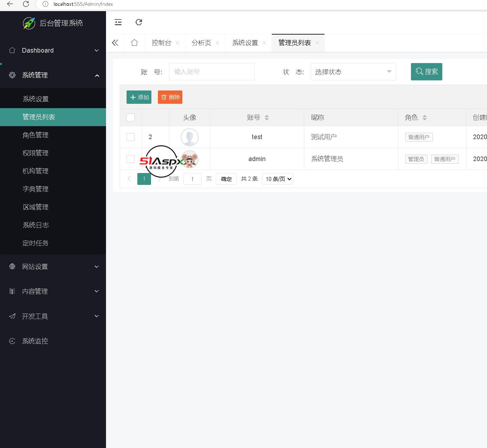Viewport: 487px width, 448px height.
Task: Sort table by 账号 column arrows
Action: coord(267,117)
